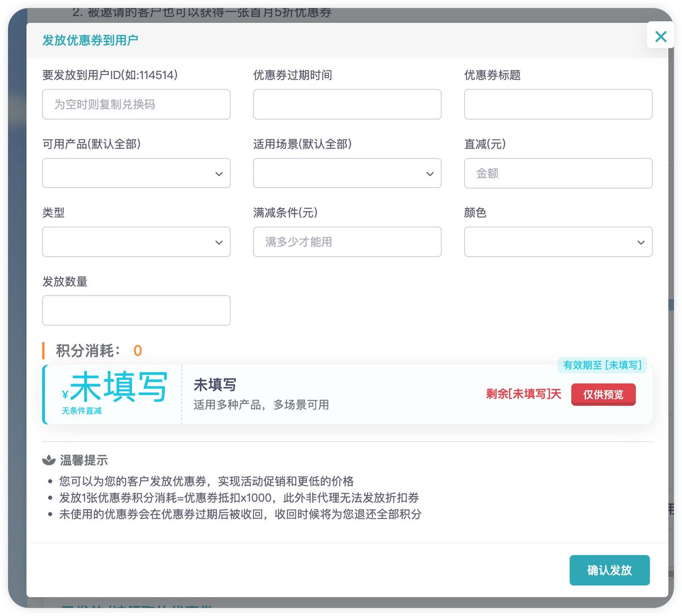The width and height of the screenshot is (682, 616).
Task: Click the coupon title 未填写 heading
Action: [x=215, y=385]
